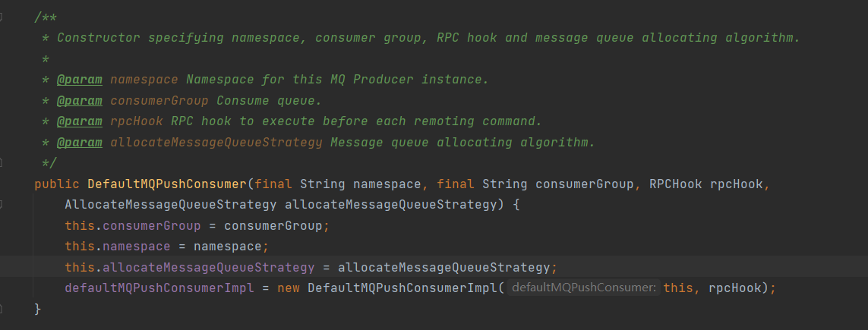868x330 pixels.
Task: Click the fold marker beside the comment end */
Action: [3, 162]
